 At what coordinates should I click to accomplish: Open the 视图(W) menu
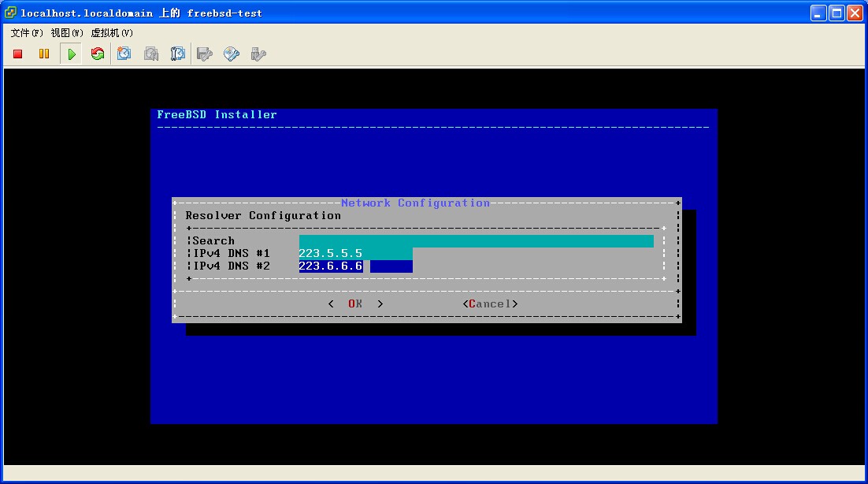[x=67, y=33]
